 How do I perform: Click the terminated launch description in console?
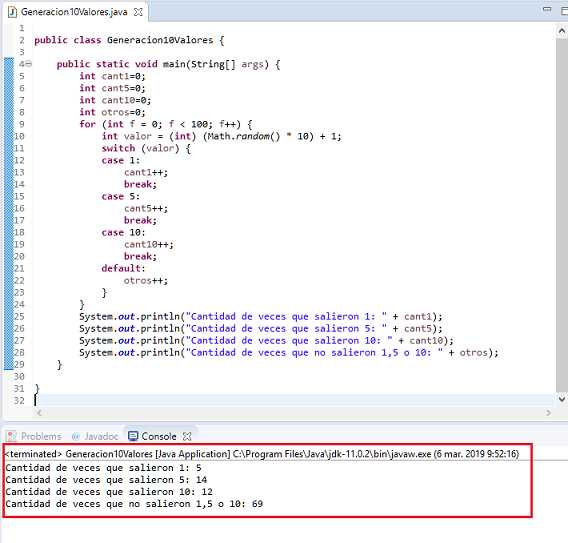tap(262, 454)
